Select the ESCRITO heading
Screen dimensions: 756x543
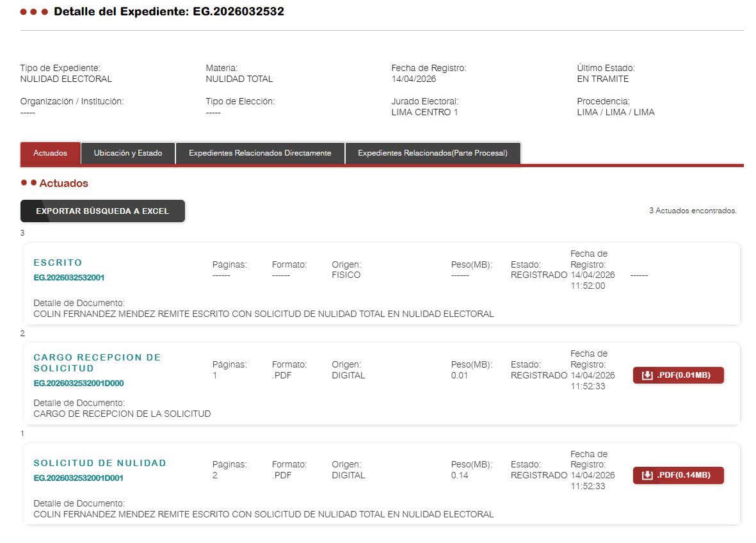pos(58,263)
